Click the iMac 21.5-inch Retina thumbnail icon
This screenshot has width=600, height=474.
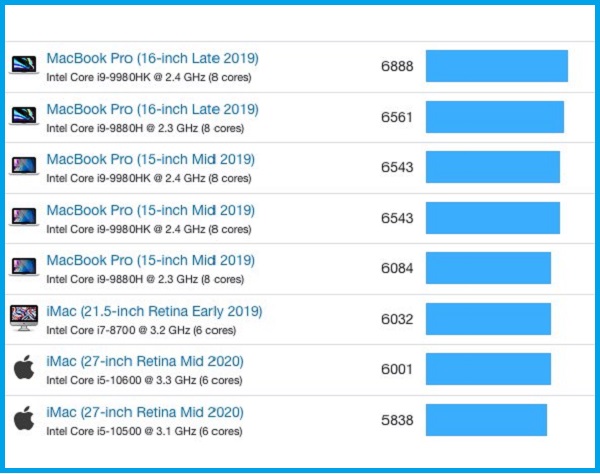tap(23, 318)
